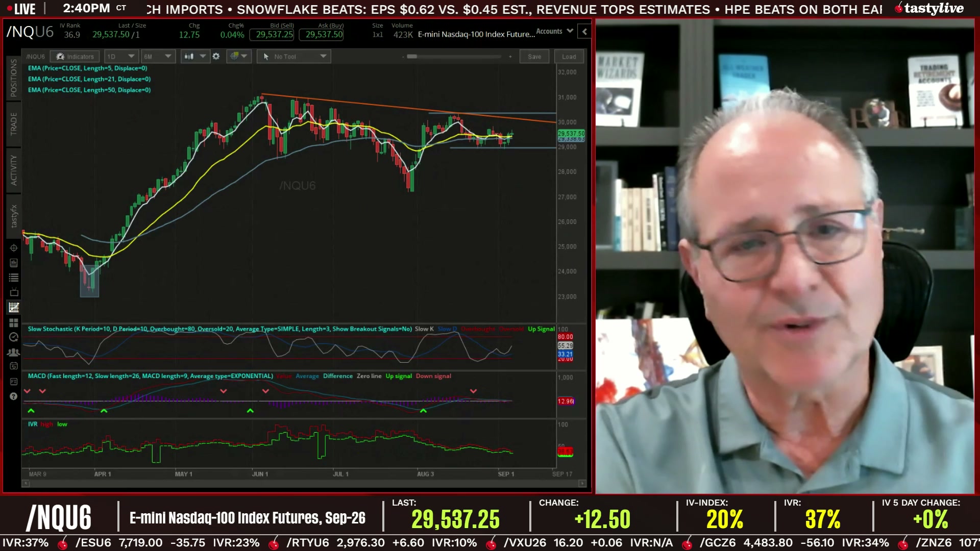Expand the Accounts selector

(555, 32)
